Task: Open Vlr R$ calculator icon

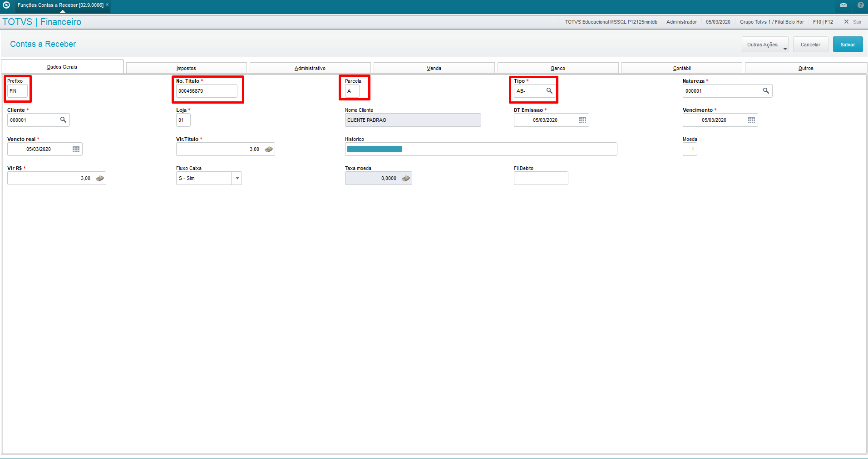Action: coord(100,178)
